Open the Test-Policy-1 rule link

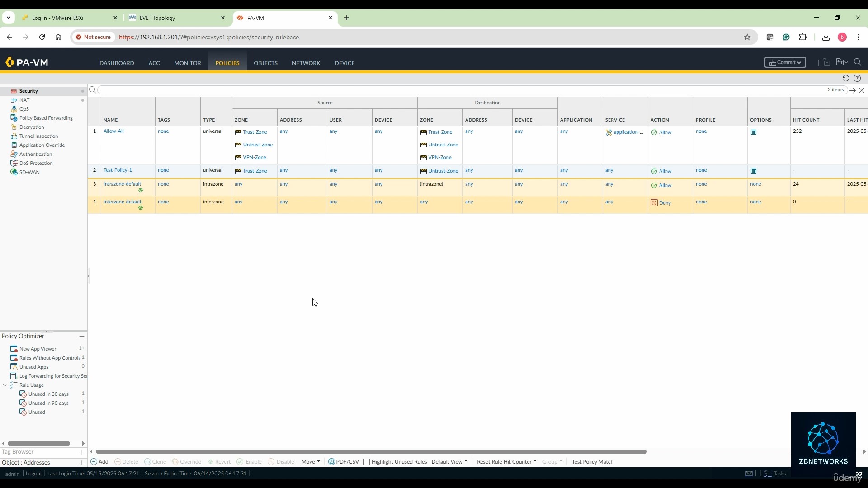tap(118, 170)
